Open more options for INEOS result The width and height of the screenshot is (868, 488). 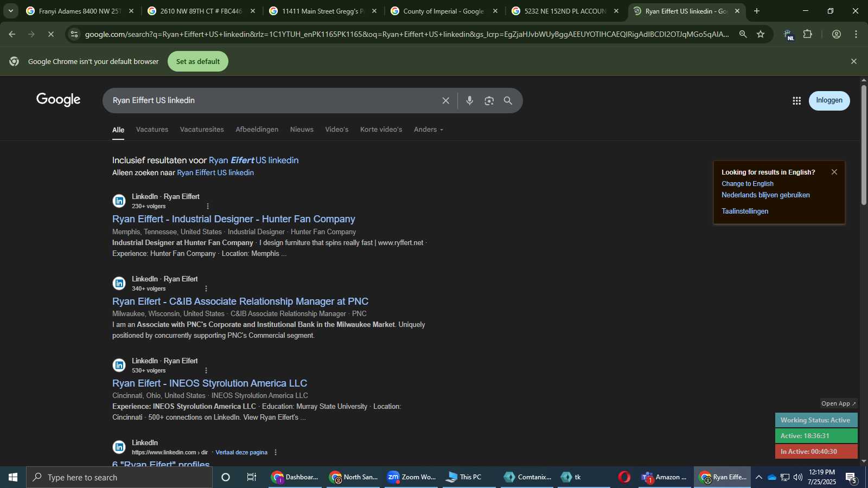[206, 370]
